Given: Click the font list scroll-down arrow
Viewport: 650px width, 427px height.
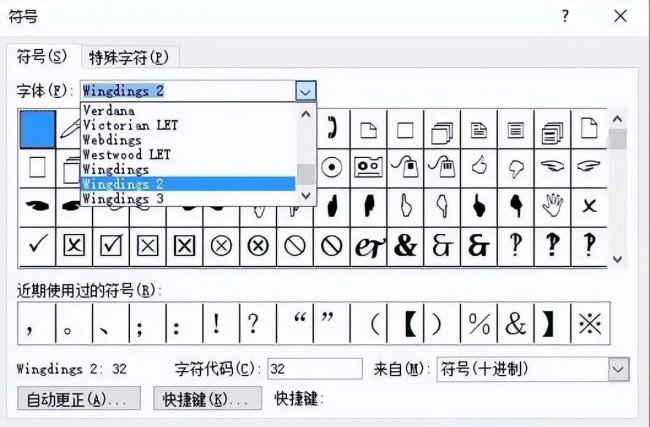Looking at the screenshot, I should click(306, 196).
